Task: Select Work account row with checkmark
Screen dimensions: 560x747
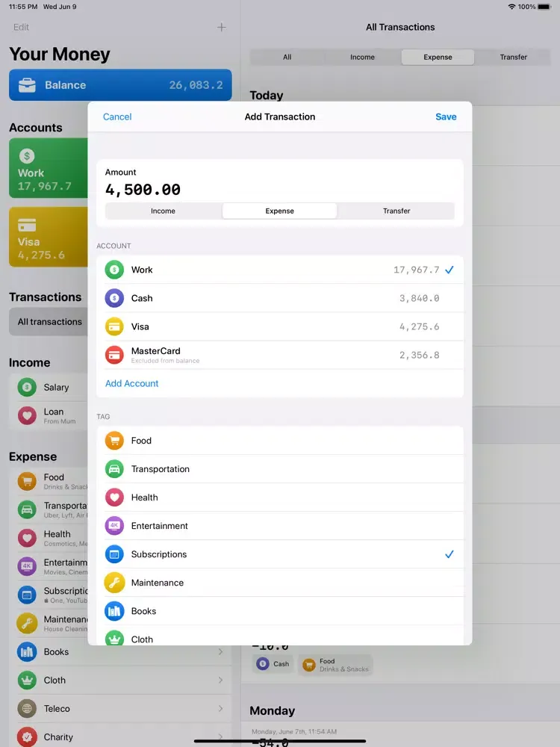Action: click(x=280, y=270)
